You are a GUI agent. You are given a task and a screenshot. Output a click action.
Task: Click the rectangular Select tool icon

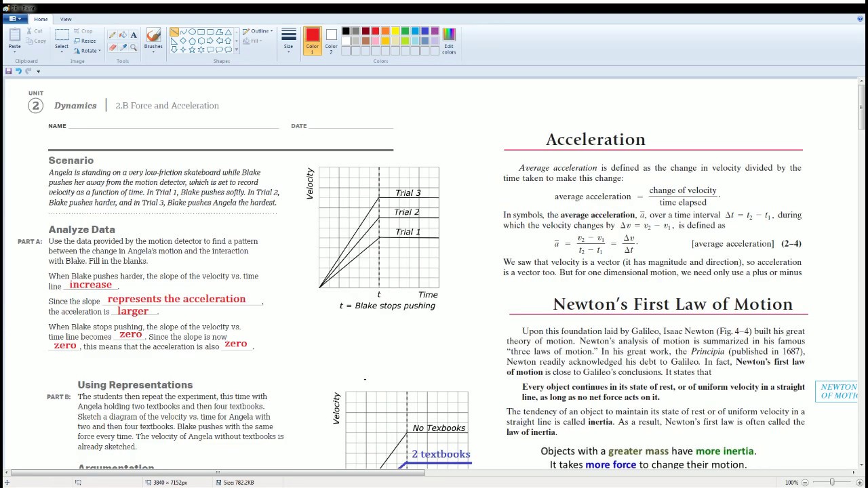[62, 35]
